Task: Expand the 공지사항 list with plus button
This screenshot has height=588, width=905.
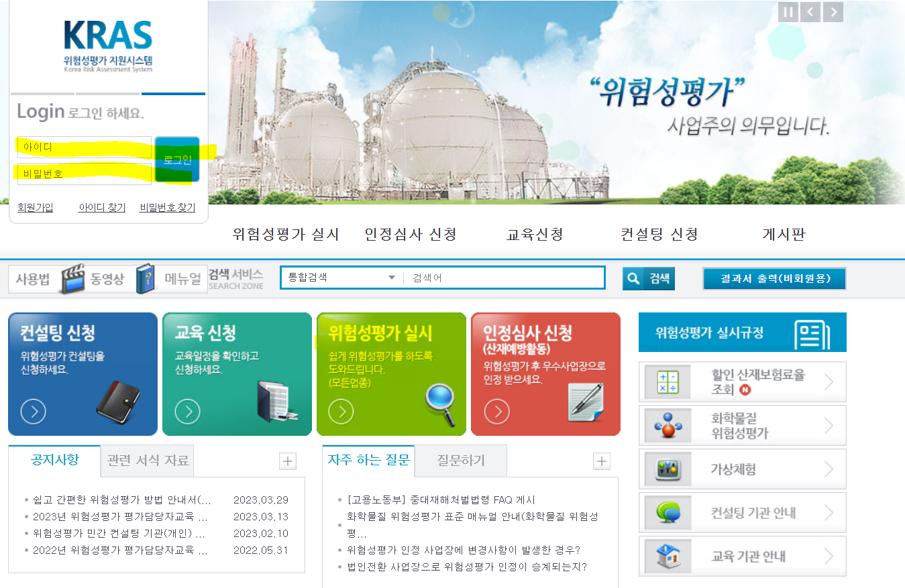Action: 287,461
